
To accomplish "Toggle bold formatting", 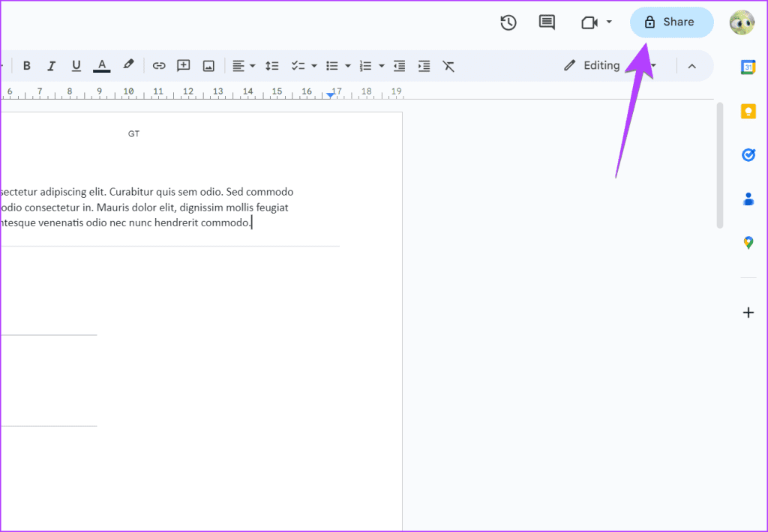I will click(x=27, y=66).
